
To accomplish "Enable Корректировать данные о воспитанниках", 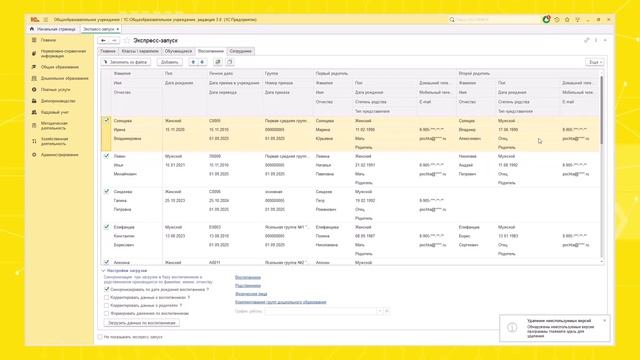I will click(x=107, y=298).
